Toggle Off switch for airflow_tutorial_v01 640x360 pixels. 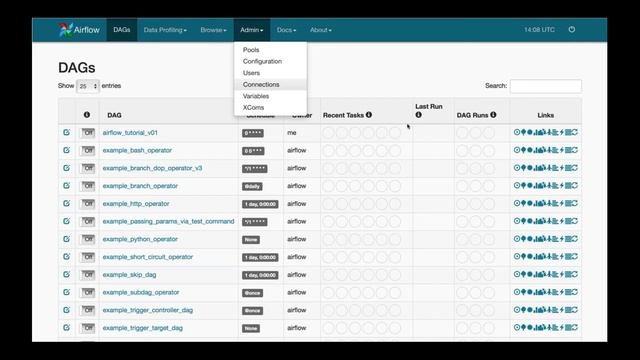87,133
